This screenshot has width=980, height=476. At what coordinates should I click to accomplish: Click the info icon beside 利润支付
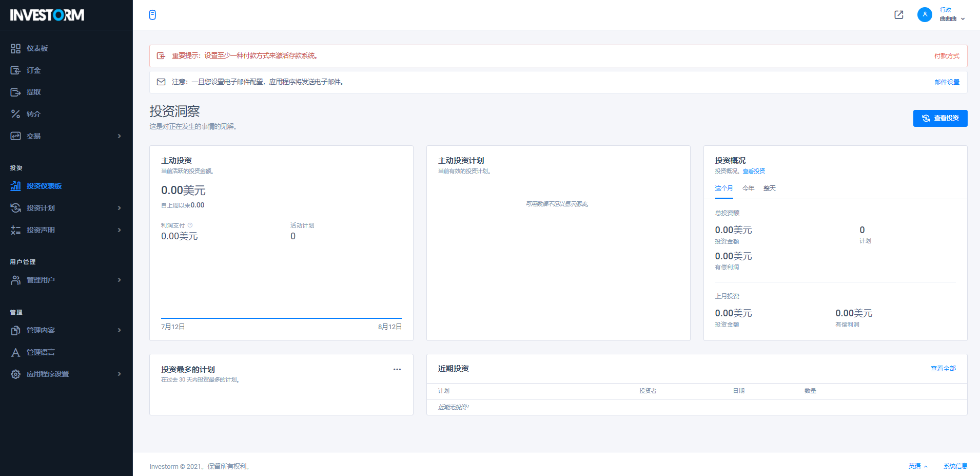point(190,225)
